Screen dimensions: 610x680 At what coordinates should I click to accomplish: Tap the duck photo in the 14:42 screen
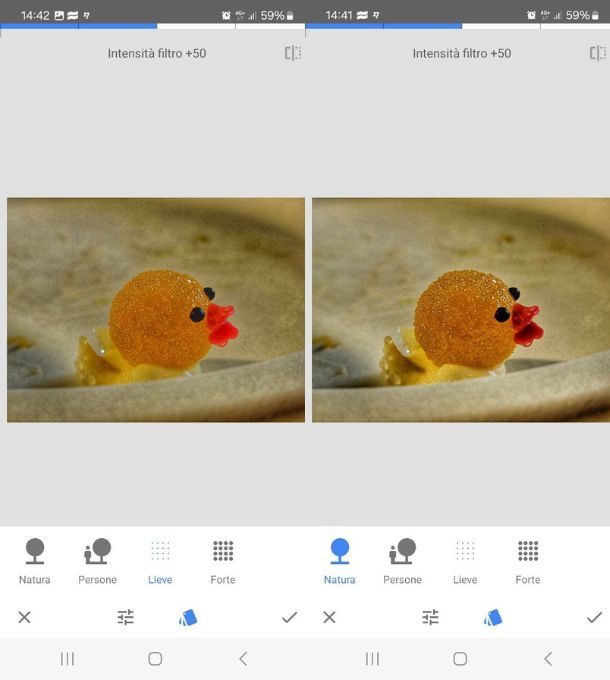tap(156, 309)
